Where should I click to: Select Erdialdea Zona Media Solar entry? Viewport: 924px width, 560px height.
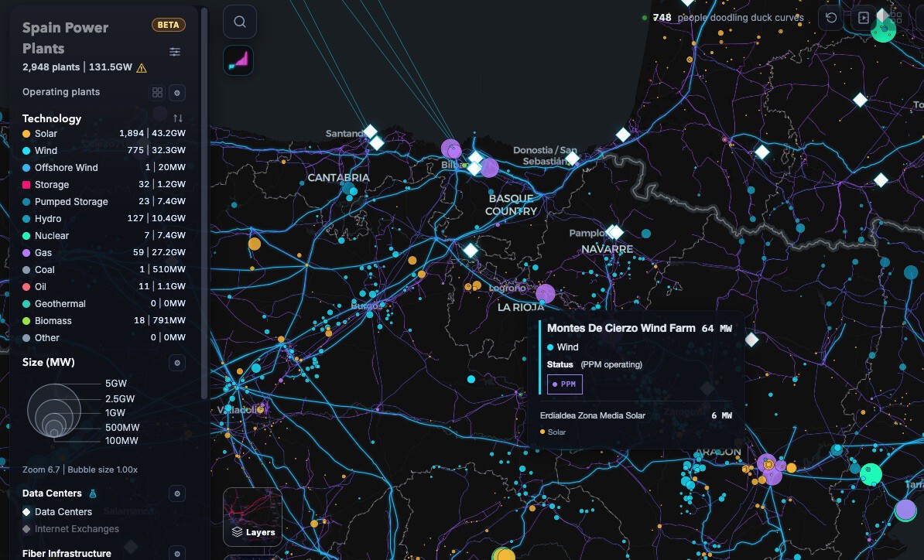click(592, 415)
